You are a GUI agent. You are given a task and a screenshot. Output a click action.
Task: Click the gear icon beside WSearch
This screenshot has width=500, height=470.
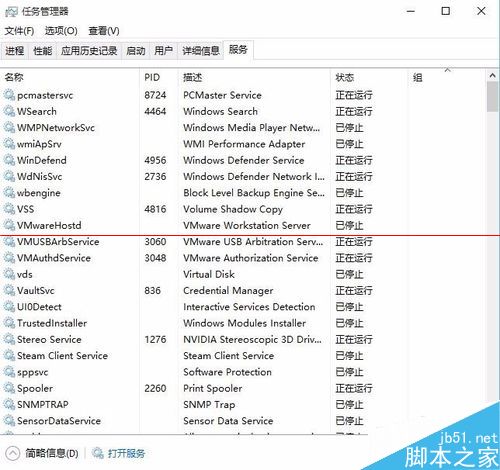pos(9,112)
